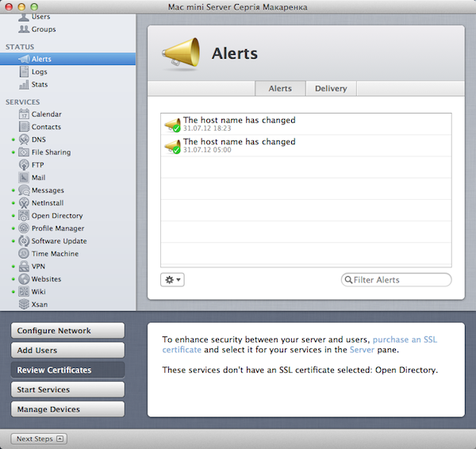Screen dimensions: 476x449
Task: Select the Wiki service icon
Action: click(24, 291)
